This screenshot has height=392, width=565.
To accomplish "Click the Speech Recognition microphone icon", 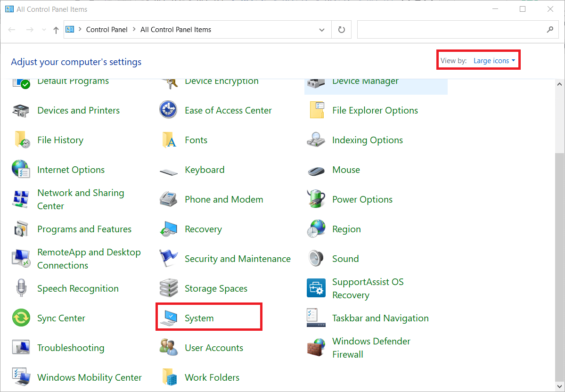I will 21,288.
